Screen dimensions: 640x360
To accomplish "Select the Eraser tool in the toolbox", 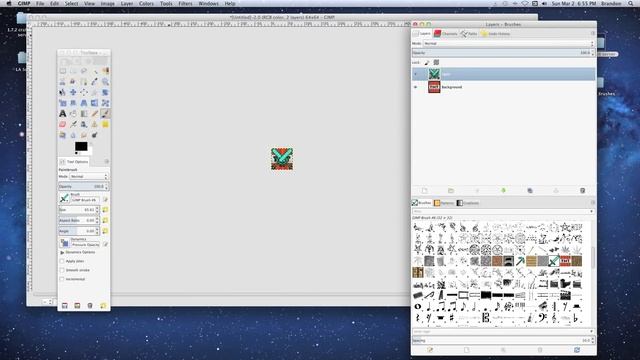I will [x=62, y=124].
